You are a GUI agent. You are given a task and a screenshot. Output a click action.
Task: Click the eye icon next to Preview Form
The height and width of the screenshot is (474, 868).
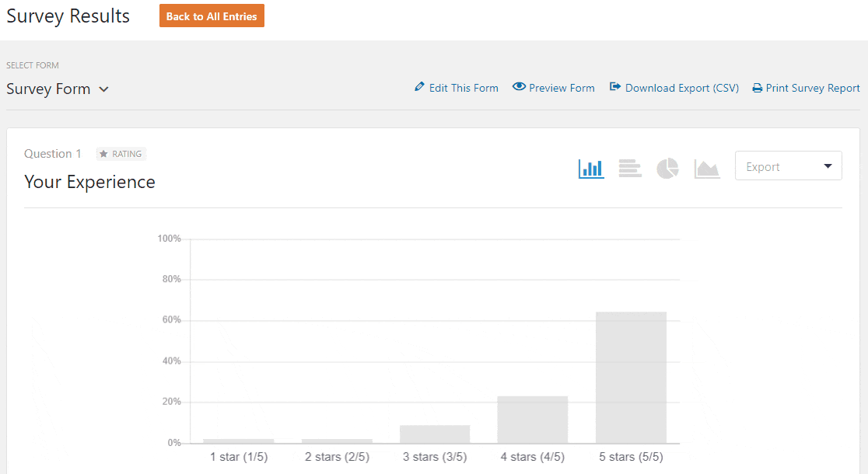tap(519, 87)
